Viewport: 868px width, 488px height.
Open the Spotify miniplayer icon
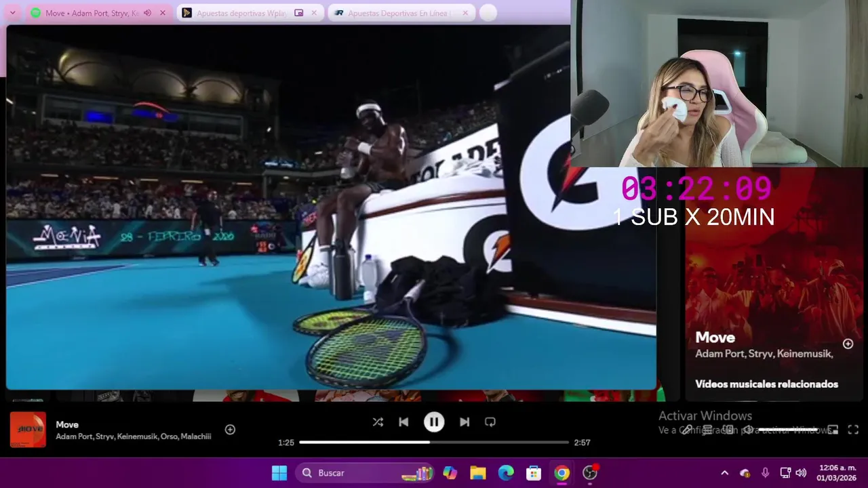[833, 430]
